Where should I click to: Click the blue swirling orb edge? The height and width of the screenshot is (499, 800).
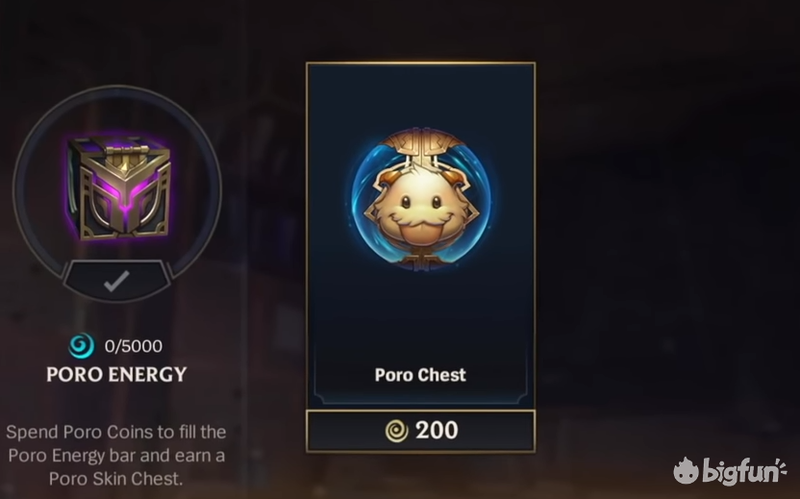tap(358, 199)
